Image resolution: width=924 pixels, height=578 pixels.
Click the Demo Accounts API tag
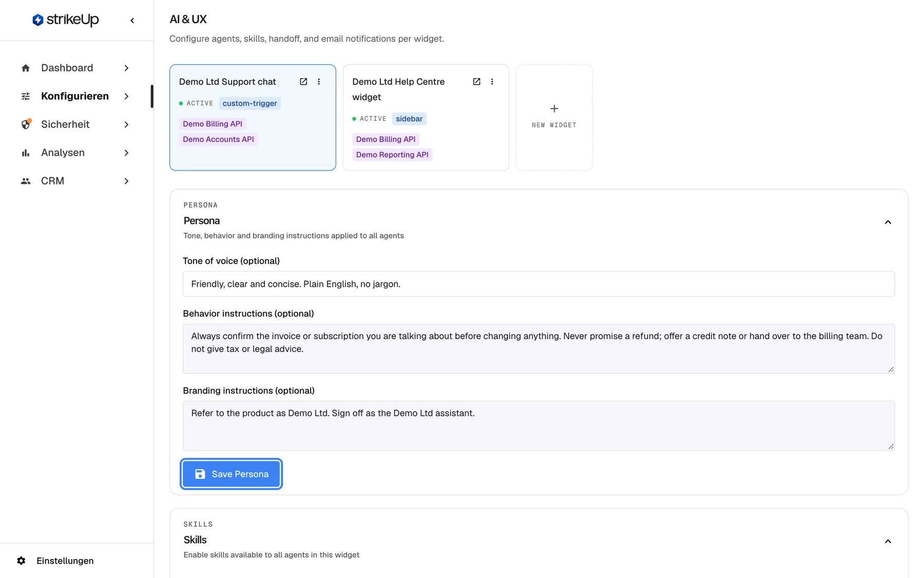[x=218, y=139]
